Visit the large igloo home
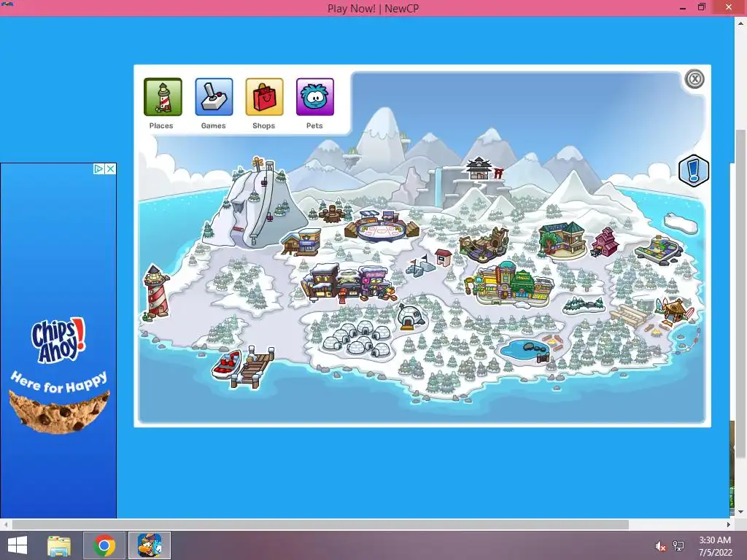747x560 pixels. point(411,316)
